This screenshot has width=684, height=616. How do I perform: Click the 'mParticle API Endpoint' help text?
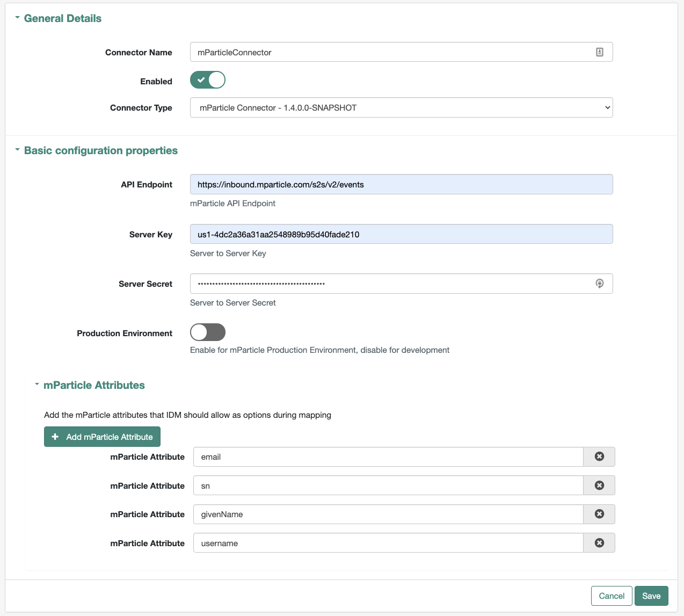coord(232,204)
